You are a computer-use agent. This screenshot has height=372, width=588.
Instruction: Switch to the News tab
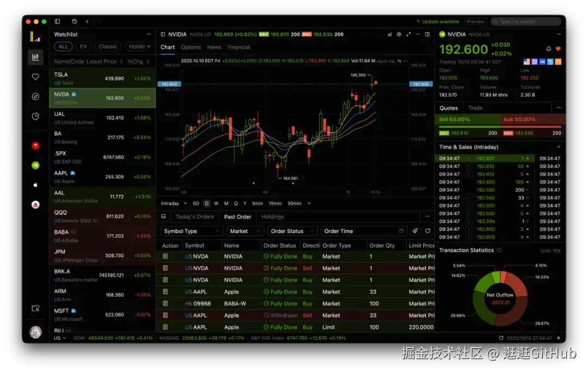click(x=214, y=47)
